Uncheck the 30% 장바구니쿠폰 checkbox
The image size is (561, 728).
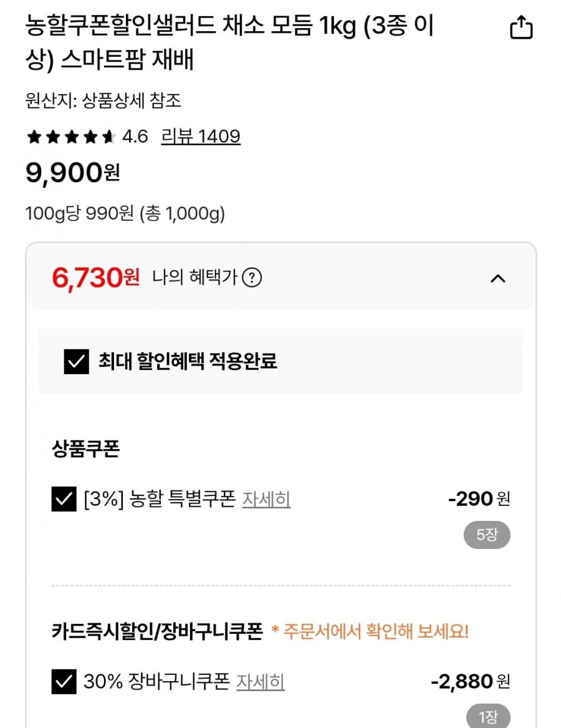pos(64,682)
